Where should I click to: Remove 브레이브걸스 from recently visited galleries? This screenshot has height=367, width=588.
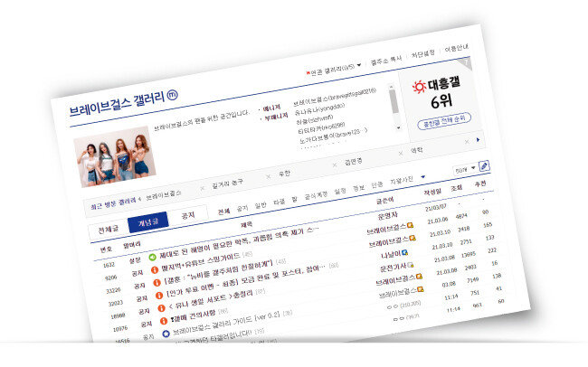[x=203, y=188]
